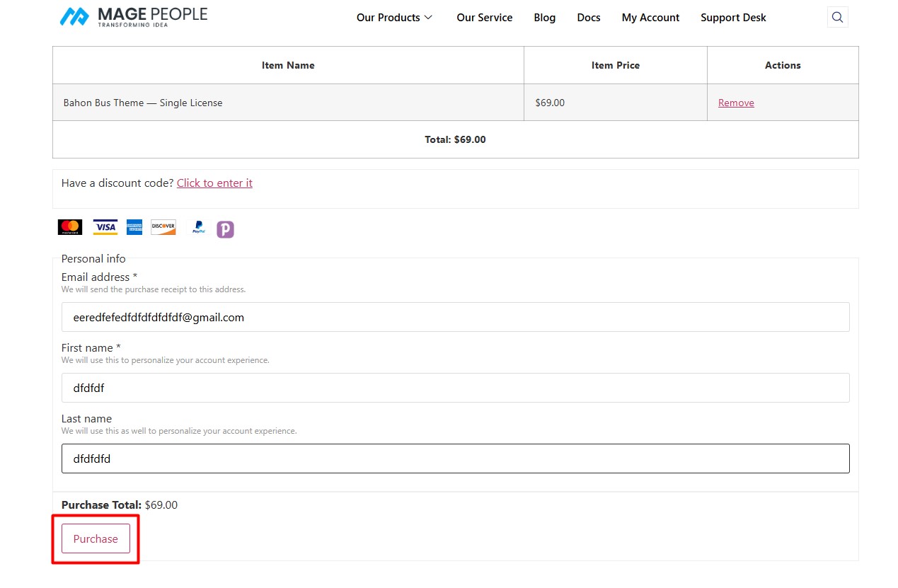Click the Purchase button
The width and height of the screenshot is (898, 588).
point(96,538)
